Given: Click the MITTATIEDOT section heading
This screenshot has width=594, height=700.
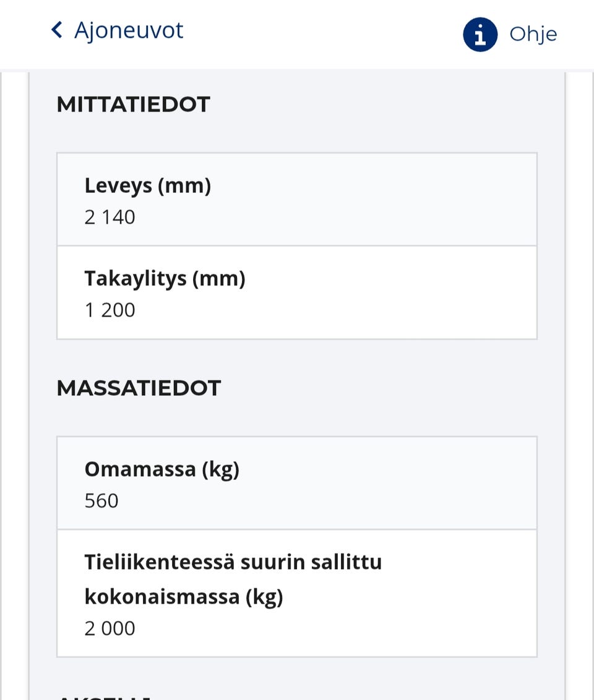Looking at the screenshot, I should pos(133,105).
